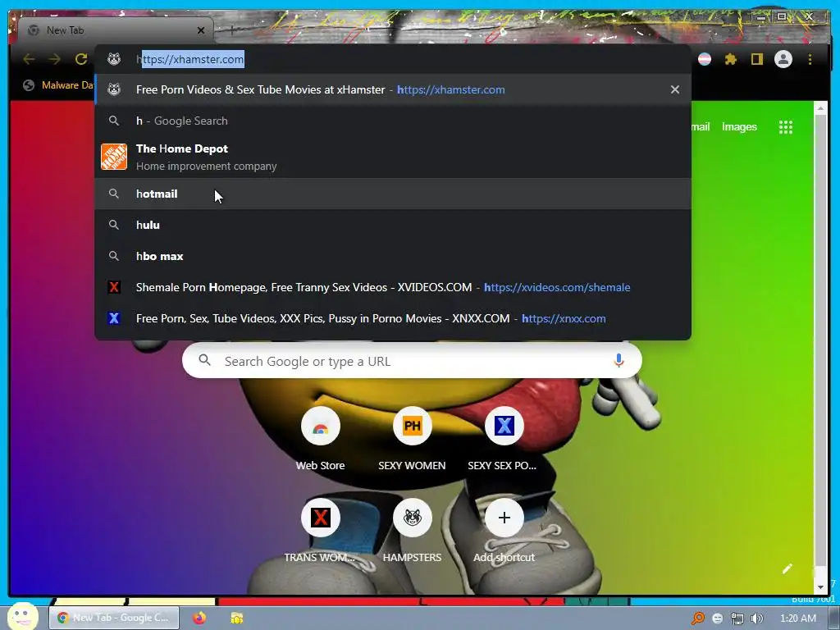The width and height of the screenshot is (840, 630).
Task: Open the Start button smiley orb
Action: (22, 617)
